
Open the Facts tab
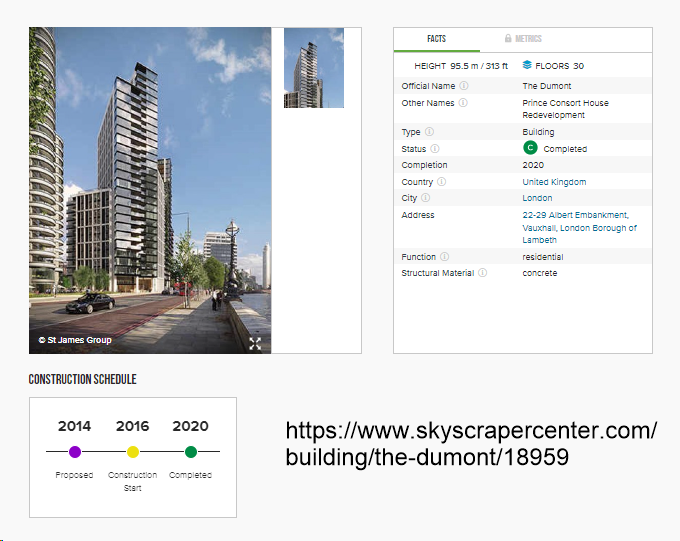tap(436, 39)
